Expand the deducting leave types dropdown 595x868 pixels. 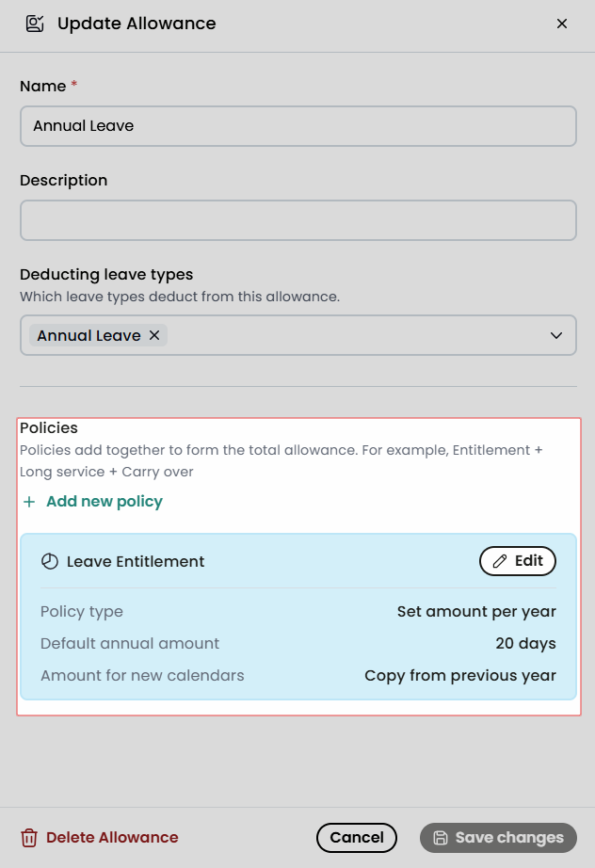point(556,335)
